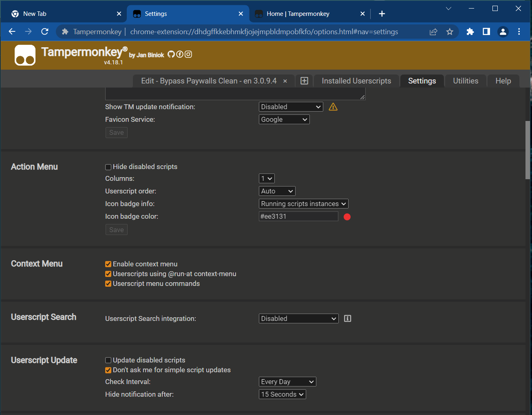532x415 pixels.
Task: Open the Chrome extensions puzzle icon
Action: pos(470,31)
